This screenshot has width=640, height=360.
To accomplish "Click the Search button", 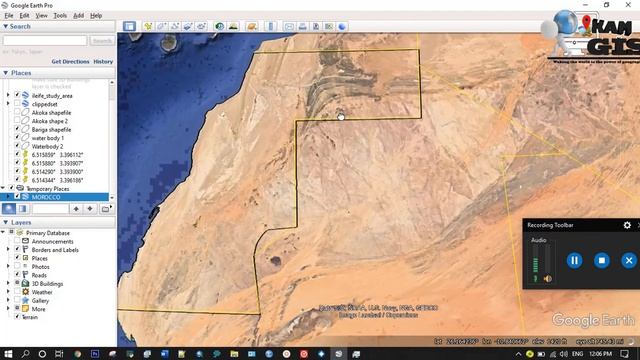I will click(102, 40).
